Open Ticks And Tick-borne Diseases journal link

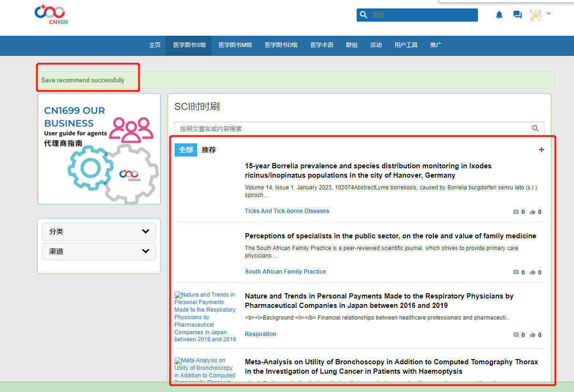point(287,211)
